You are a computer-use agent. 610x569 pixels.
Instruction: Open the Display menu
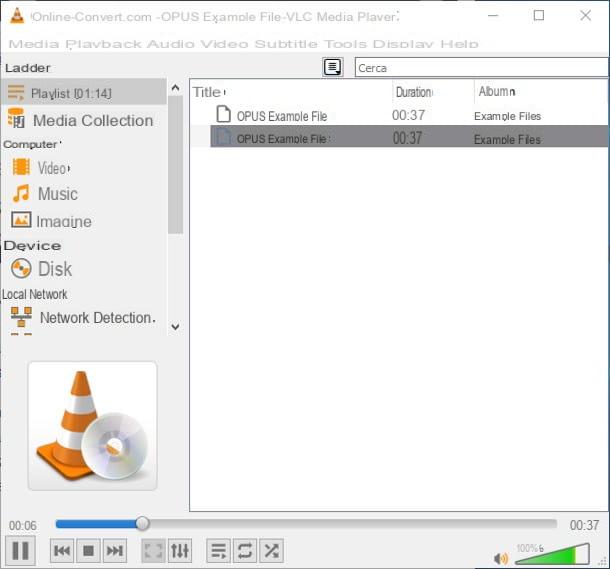[x=403, y=44]
